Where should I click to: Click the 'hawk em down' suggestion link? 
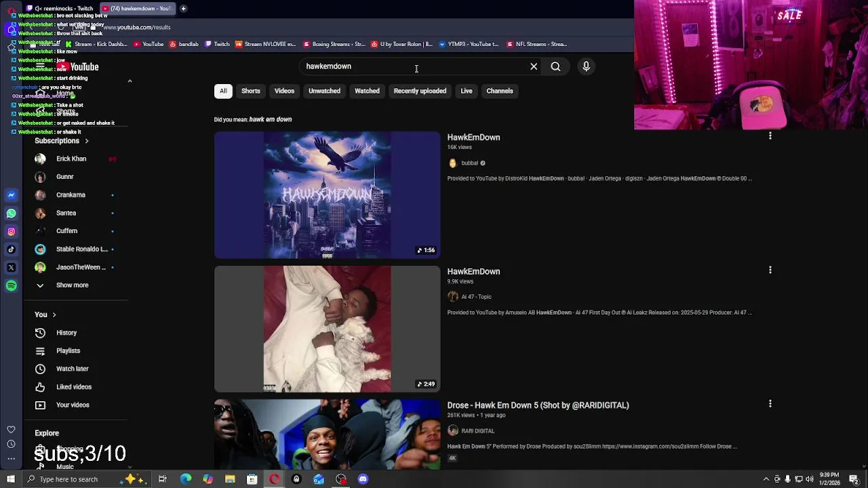pyautogui.click(x=271, y=119)
